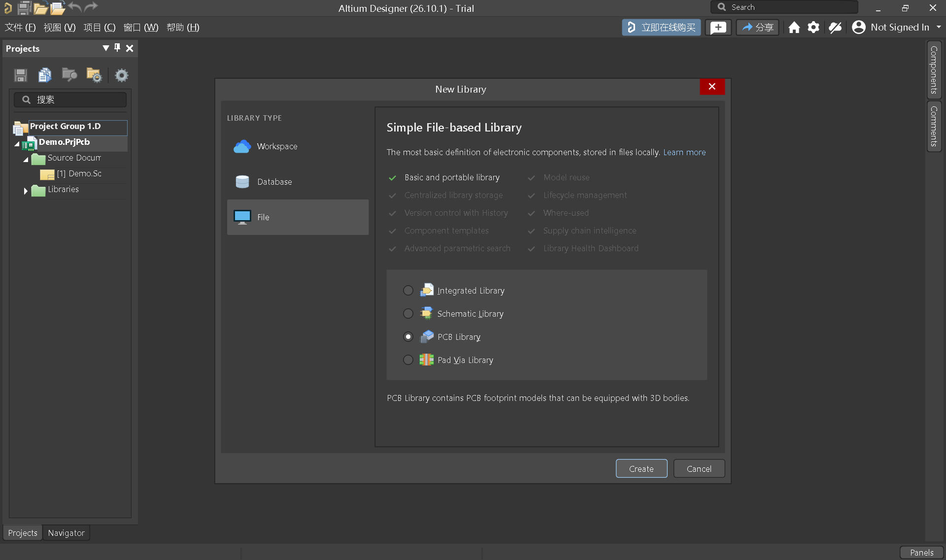Click the Cancel button
The height and width of the screenshot is (560, 946).
tap(699, 469)
